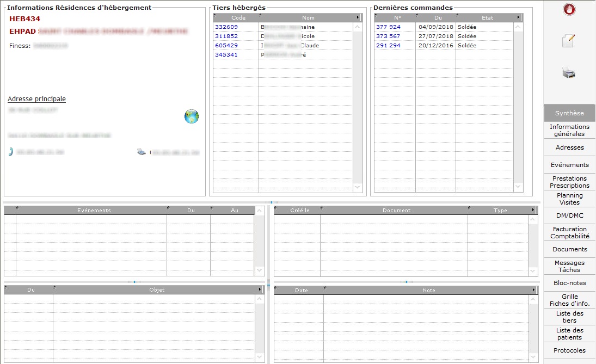Open Planning Visites tab
596x364 pixels.
569,199
